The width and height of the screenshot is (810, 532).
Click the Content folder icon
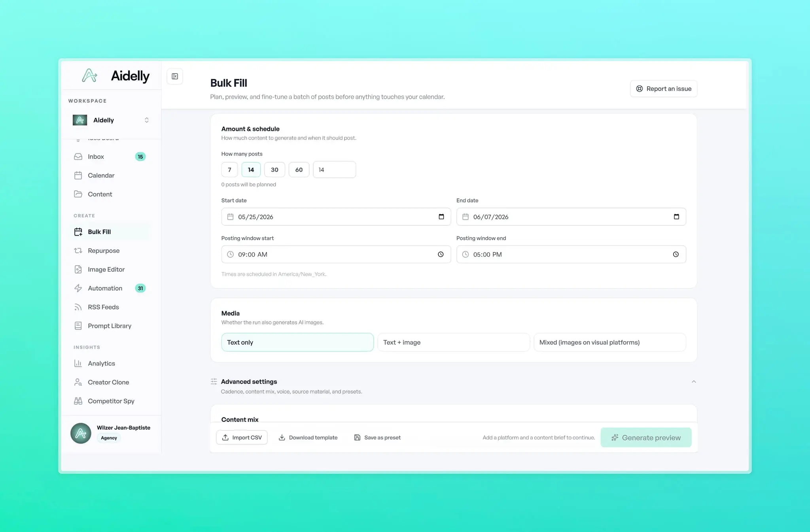pos(78,194)
